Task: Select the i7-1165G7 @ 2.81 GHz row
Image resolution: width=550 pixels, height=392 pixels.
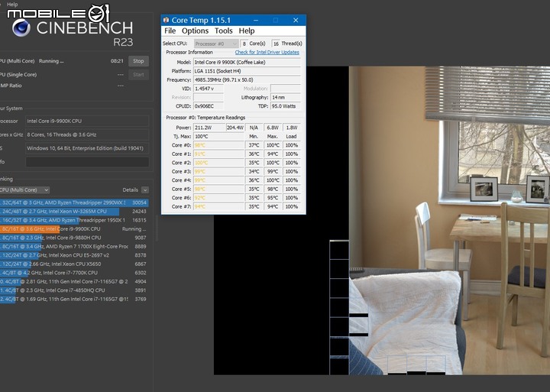Action: 74,281
